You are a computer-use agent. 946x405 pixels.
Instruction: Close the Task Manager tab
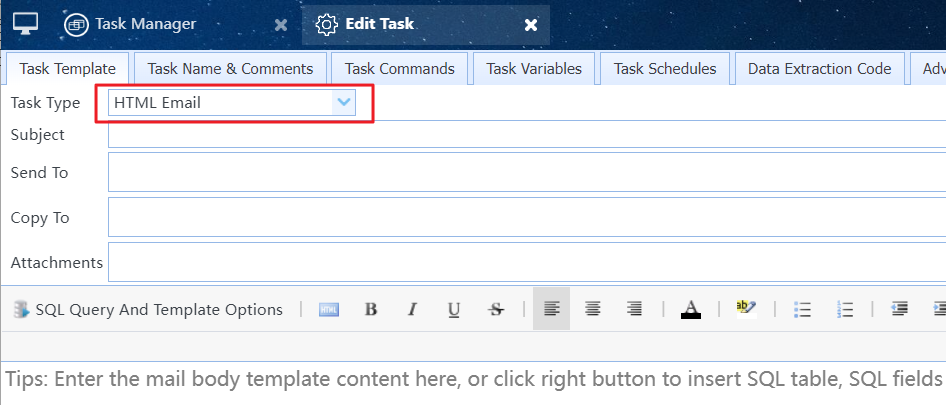coord(281,24)
